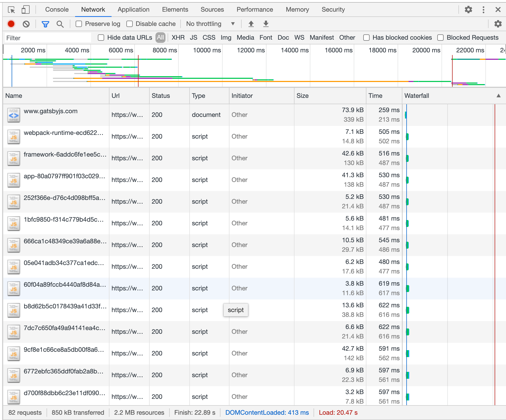Open network search magnifier icon
This screenshot has width=506, height=420.
click(60, 24)
